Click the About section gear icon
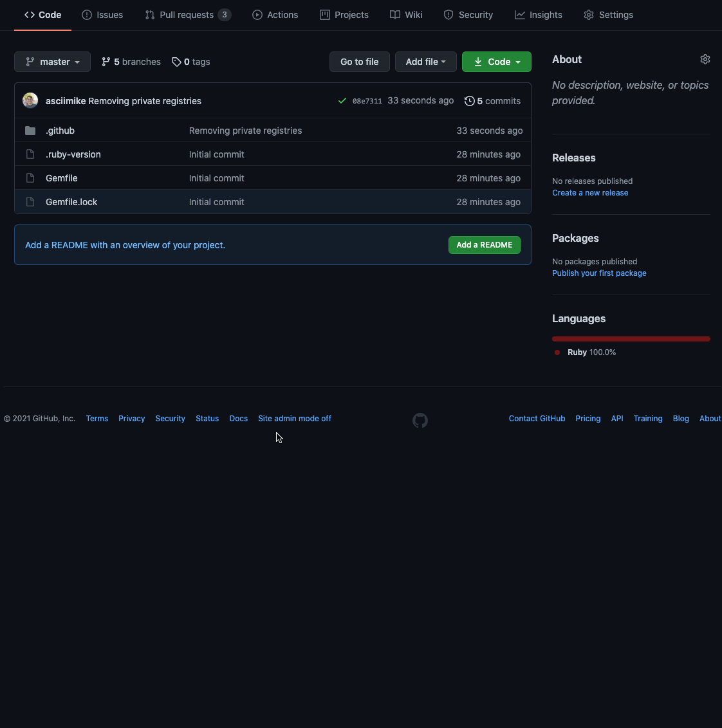The image size is (722, 728). [705, 59]
